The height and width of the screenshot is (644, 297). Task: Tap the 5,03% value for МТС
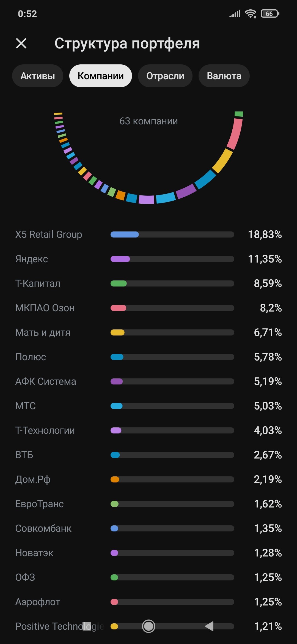pos(268,406)
